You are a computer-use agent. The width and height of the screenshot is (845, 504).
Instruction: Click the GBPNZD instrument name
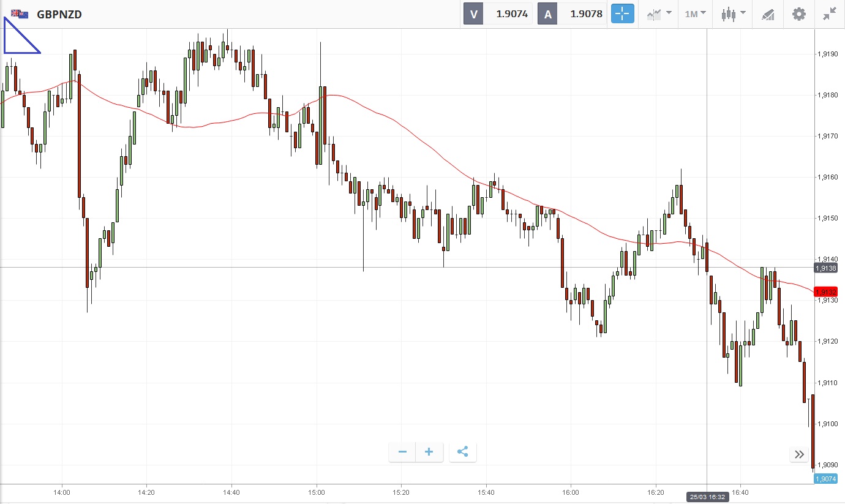(x=59, y=14)
